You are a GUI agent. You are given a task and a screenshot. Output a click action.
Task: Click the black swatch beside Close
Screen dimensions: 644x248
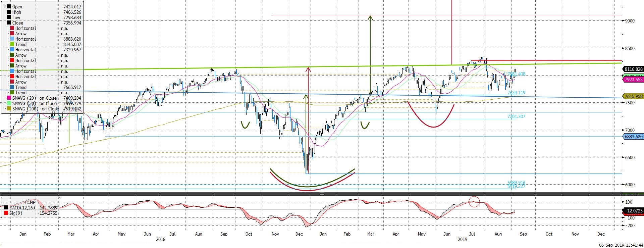(x=9, y=23)
